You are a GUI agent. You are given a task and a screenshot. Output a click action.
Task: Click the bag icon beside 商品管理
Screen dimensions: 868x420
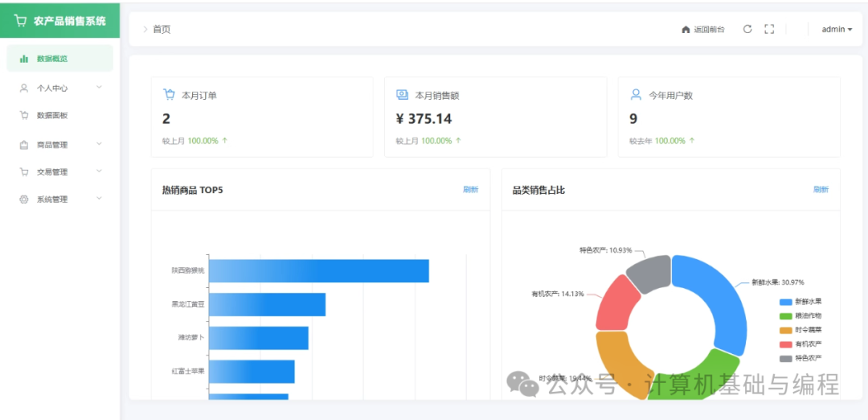(24, 145)
